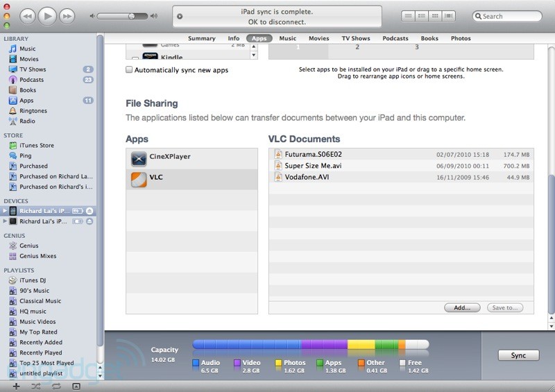Click the Previous track button

click(28, 16)
